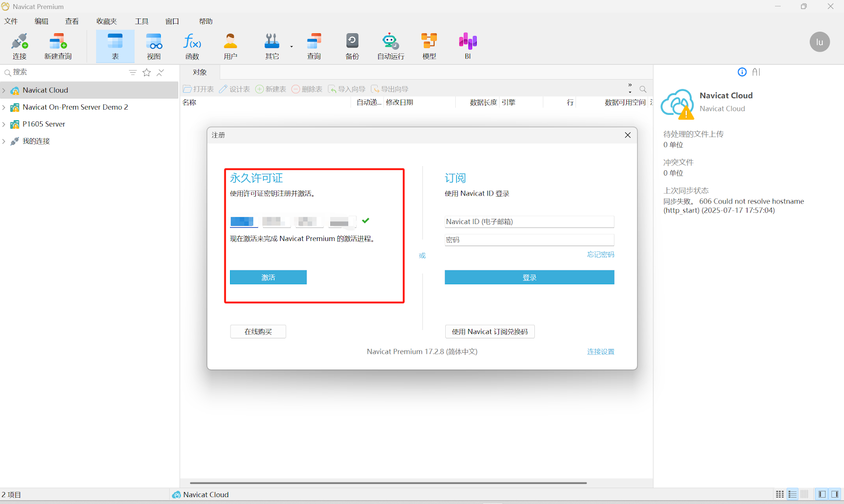Open the 查询 (Query) toolbar icon
The image size is (844, 504).
(x=314, y=46)
